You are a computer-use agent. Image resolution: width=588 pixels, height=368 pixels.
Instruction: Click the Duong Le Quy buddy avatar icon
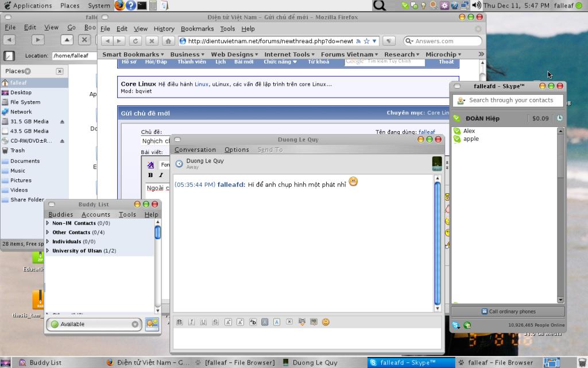(x=437, y=164)
